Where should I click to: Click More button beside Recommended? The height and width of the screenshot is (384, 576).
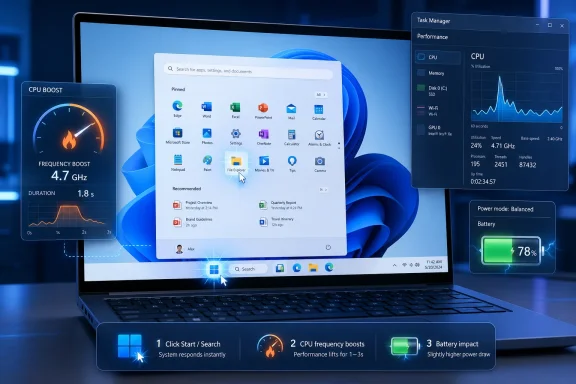[x=323, y=190]
